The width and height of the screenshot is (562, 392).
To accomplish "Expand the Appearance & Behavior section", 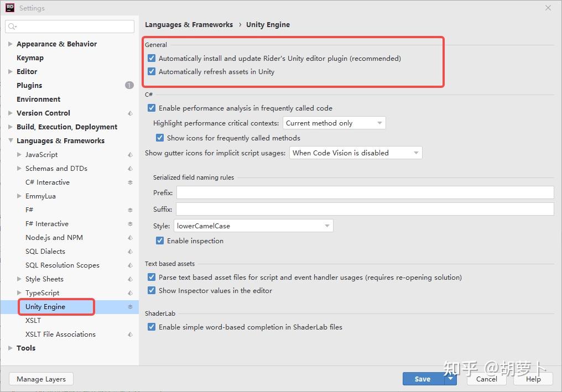I will pyautogui.click(x=11, y=44).
